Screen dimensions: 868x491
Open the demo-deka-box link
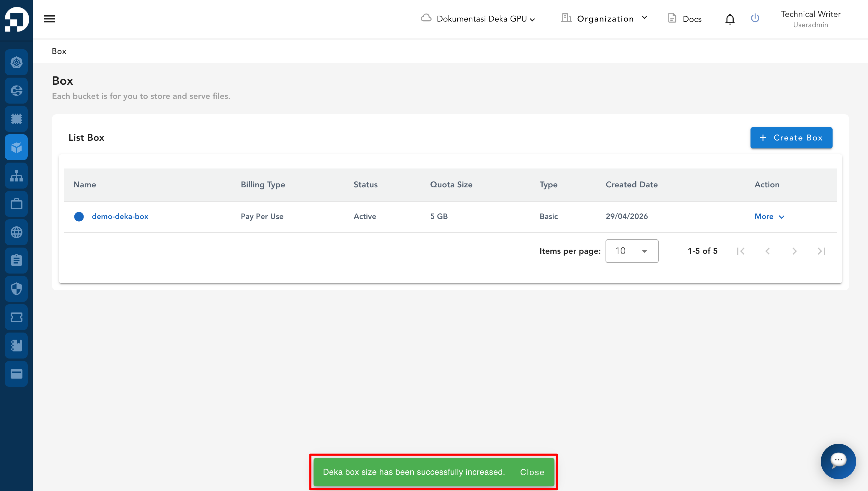click(120, 216)
